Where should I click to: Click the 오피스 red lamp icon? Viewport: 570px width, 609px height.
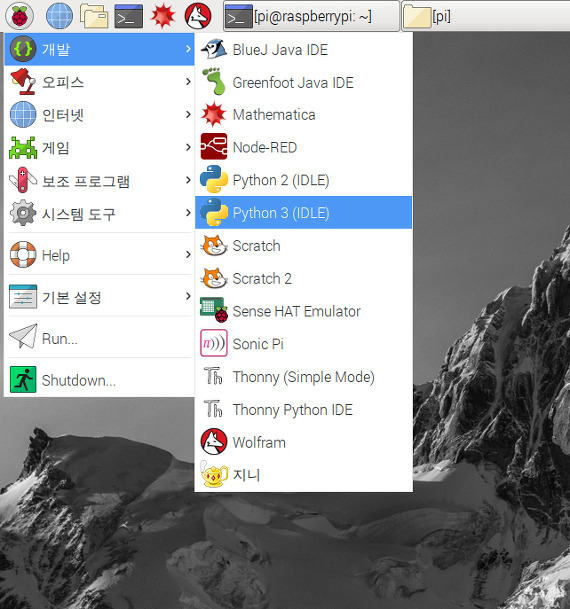click(x=23, y=81)
